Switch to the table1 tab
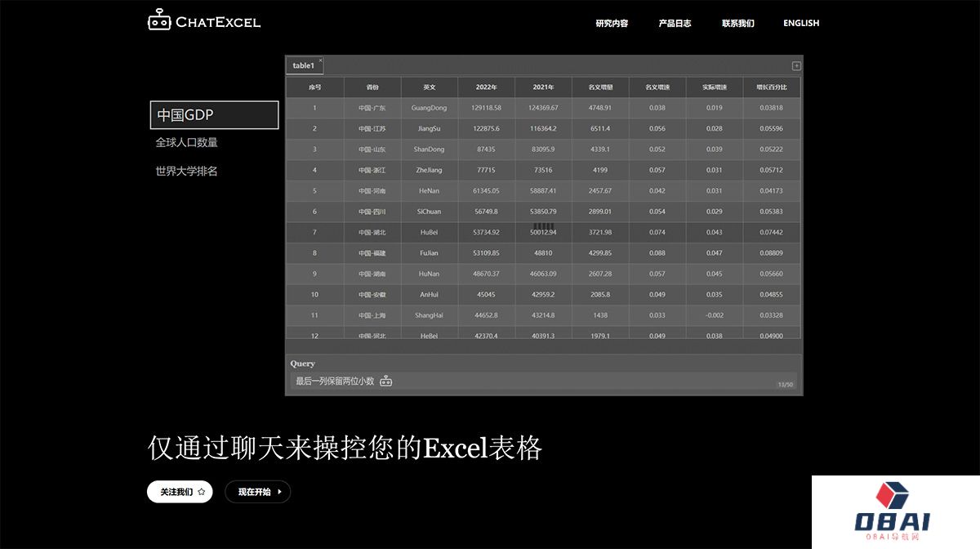Viewport: 980px width, 549px height. pyautogui.click(x=303, y=65)
